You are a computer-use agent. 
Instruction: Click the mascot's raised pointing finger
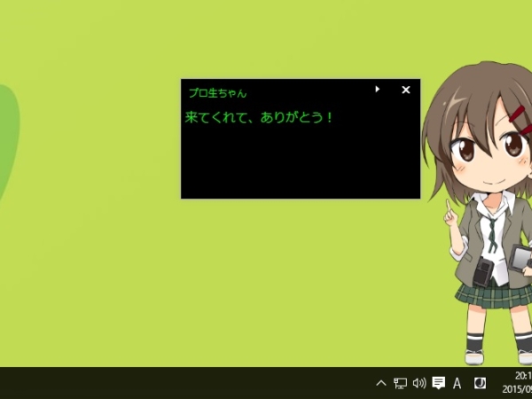(449, 206)
